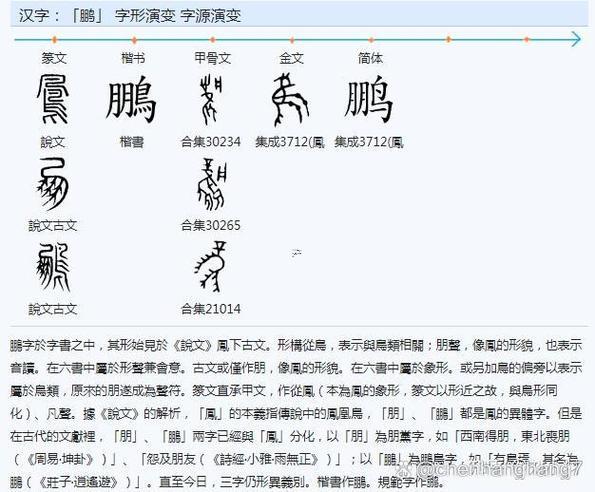The width and height of the screenshot is (595, 492).
Task: Click the timeline's right arrowhead
Action: [x=575, y=39]
